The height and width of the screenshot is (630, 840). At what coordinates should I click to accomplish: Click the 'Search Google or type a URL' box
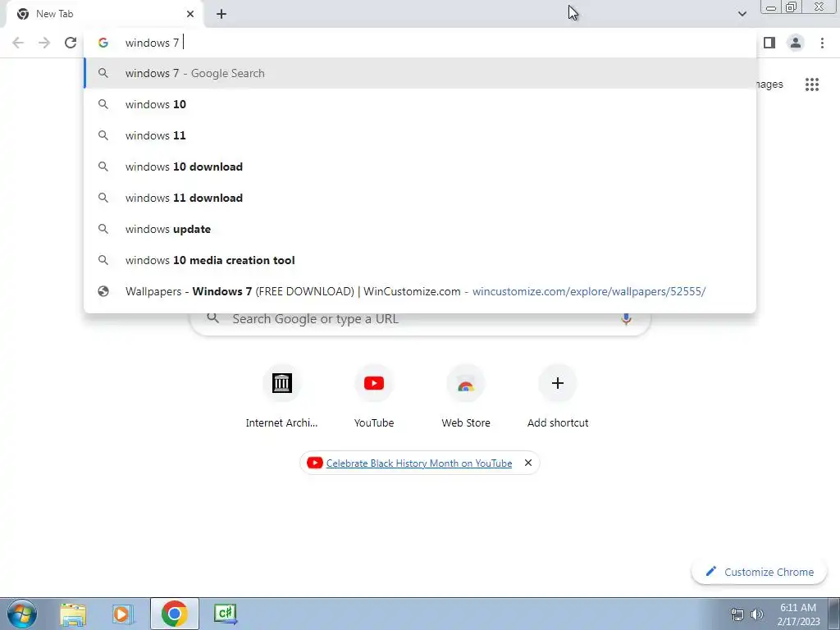pyautogui.click(x=421, y=319)
